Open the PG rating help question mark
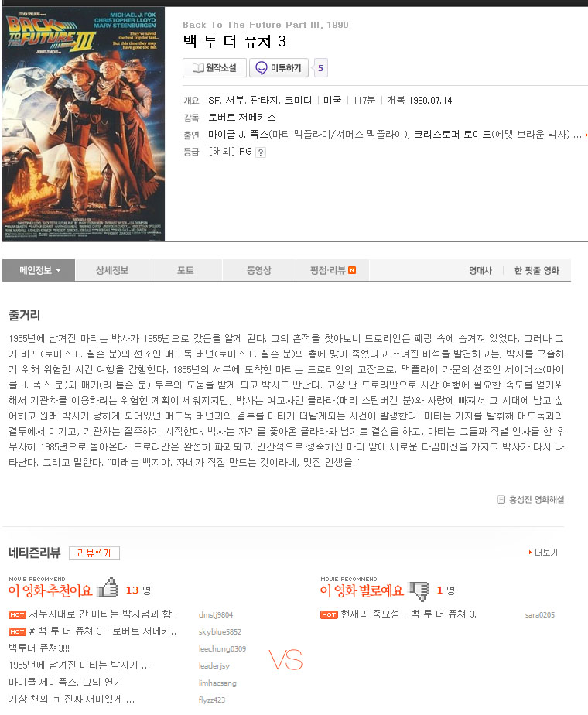The height and width of the screenshot is (715, 588). (x=260, y=152)
